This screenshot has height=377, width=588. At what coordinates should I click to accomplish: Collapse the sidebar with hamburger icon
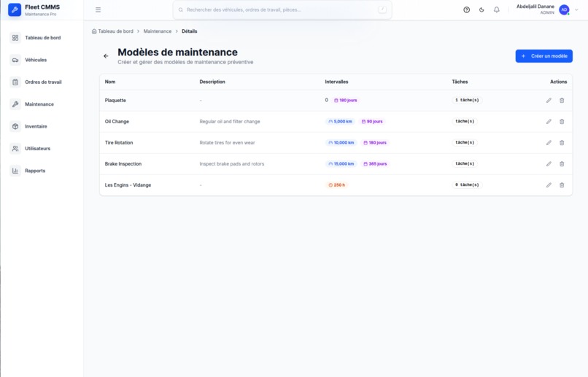[x=98, y=9]
